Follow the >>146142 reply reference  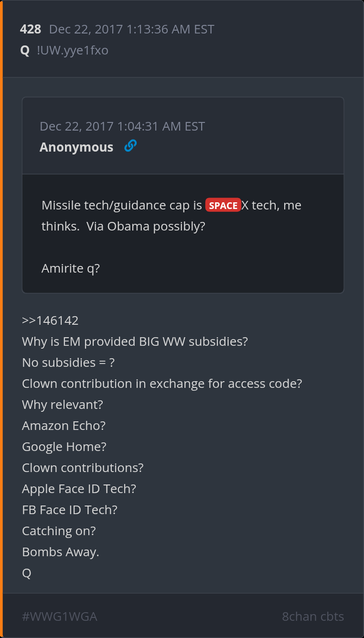click(x=50, y=320)
